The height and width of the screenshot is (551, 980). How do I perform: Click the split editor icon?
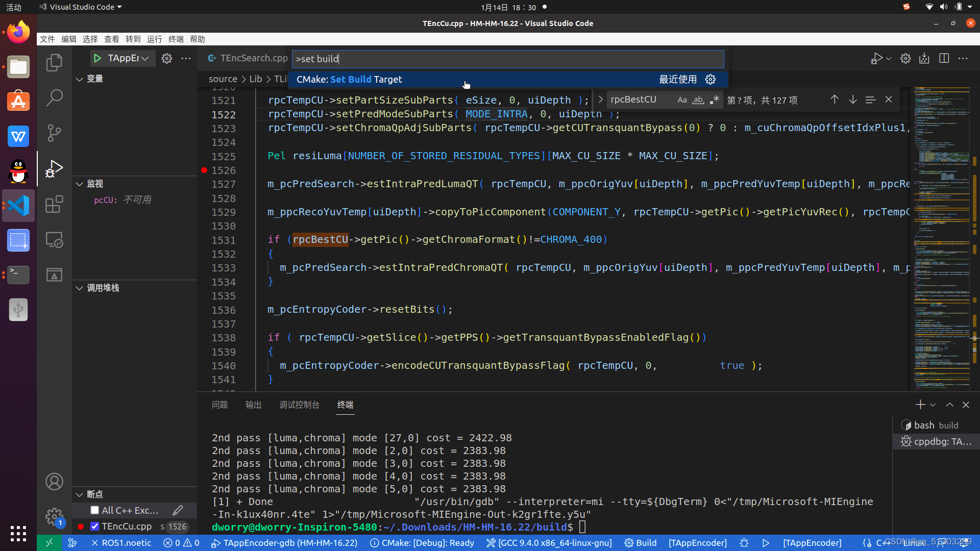coord(944,58)
